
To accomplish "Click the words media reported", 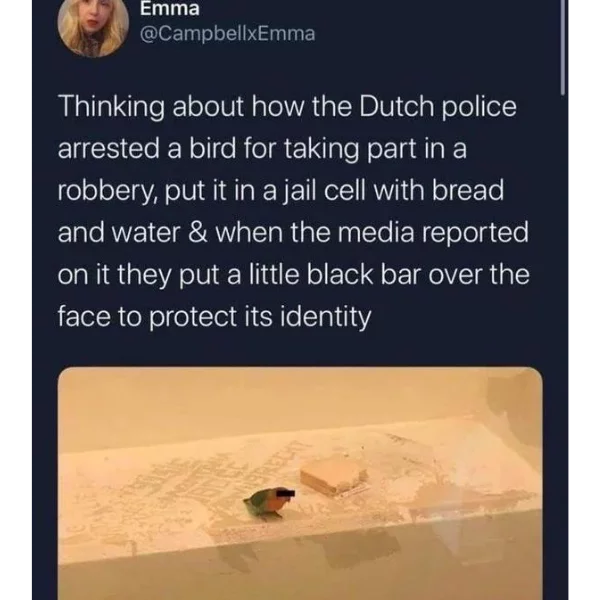I will (x=432, y=233).
